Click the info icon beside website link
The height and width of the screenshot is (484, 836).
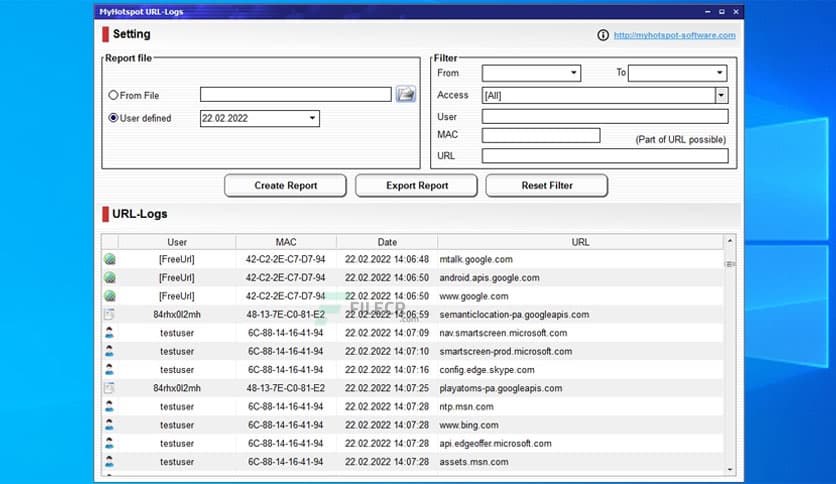[x=602, y=35]
